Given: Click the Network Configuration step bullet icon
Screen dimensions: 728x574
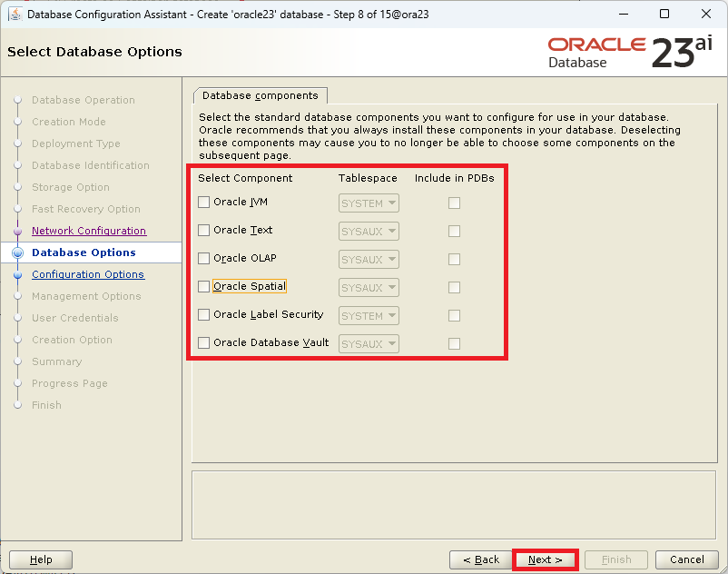Looking at the screenshot, I should coord(17,231).
